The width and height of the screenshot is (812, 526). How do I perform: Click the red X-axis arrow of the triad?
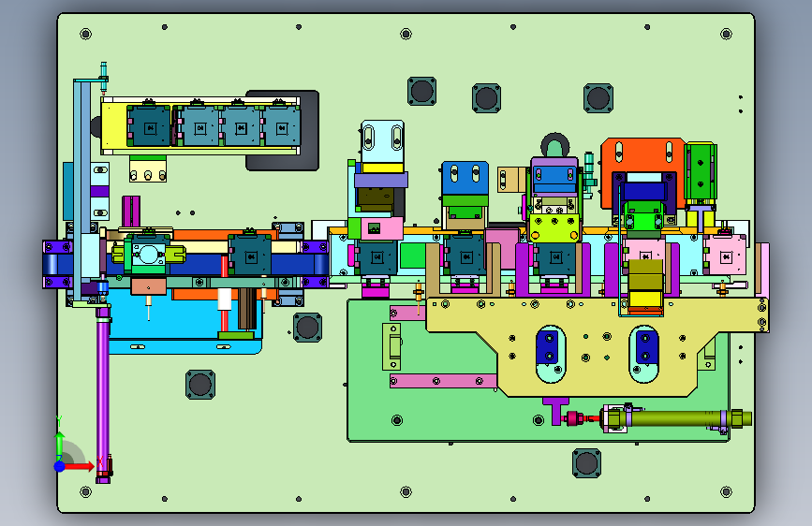tap(80, 466)
